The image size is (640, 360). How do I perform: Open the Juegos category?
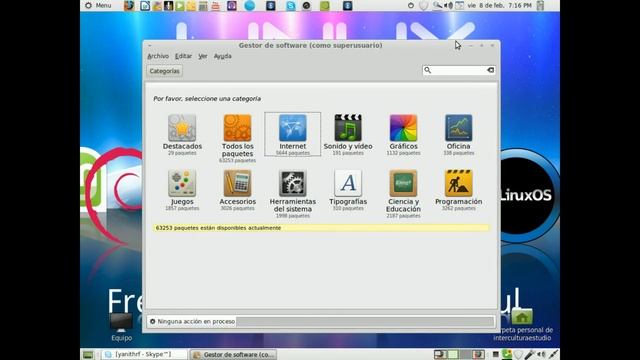182,190
